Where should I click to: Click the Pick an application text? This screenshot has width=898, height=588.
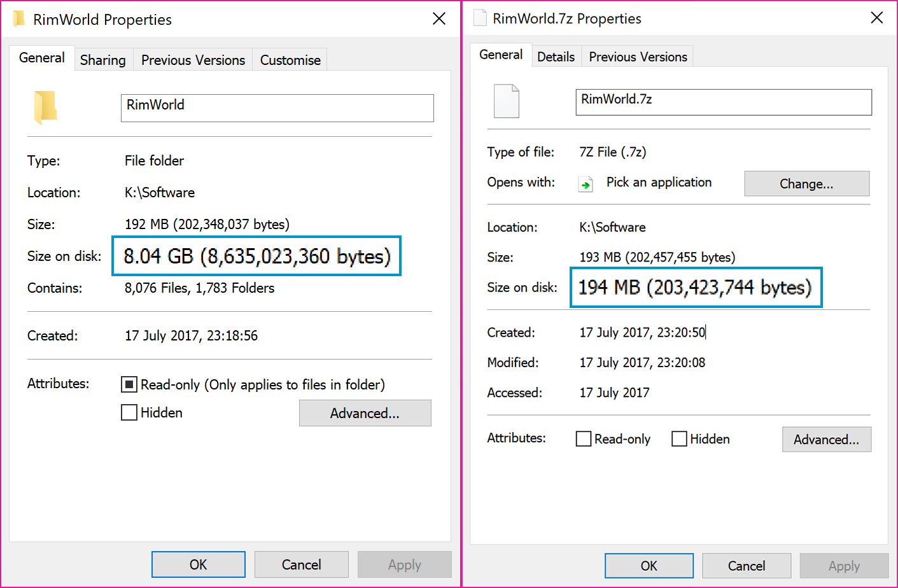659,182
